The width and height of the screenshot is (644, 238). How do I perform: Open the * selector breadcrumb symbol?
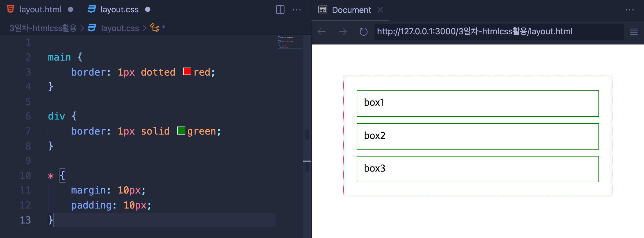pos(158,28)
